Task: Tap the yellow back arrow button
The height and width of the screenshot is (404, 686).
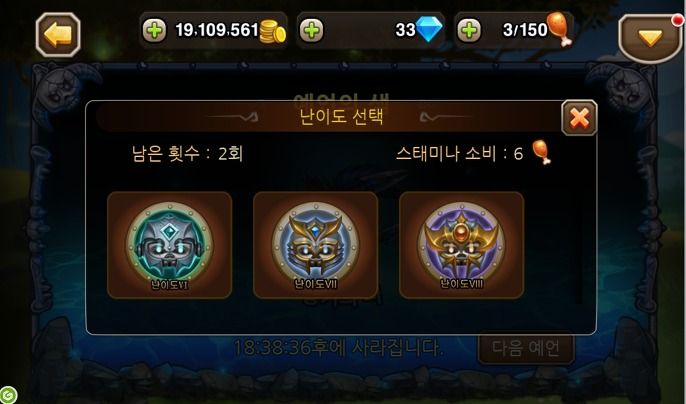Action: 58,35
